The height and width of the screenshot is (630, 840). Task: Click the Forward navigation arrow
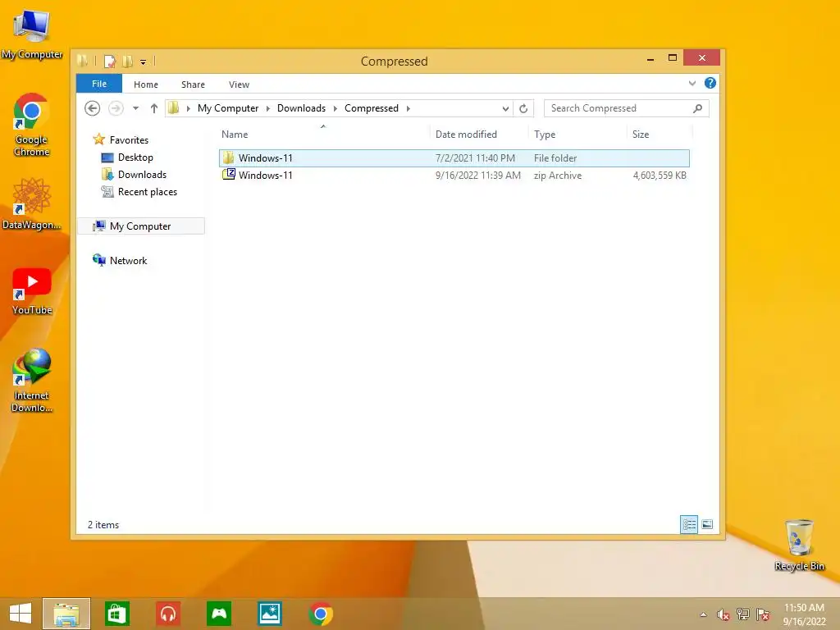116,108
